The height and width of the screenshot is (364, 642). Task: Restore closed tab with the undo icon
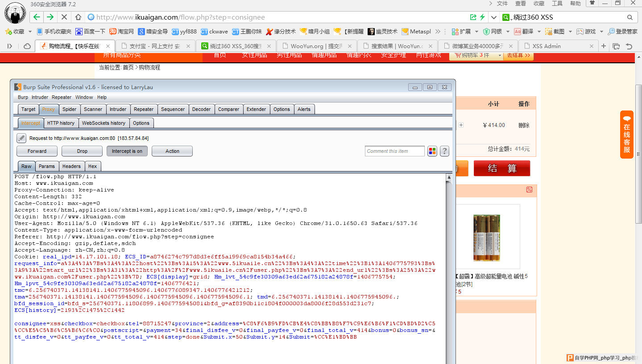[x=629, y=46]
